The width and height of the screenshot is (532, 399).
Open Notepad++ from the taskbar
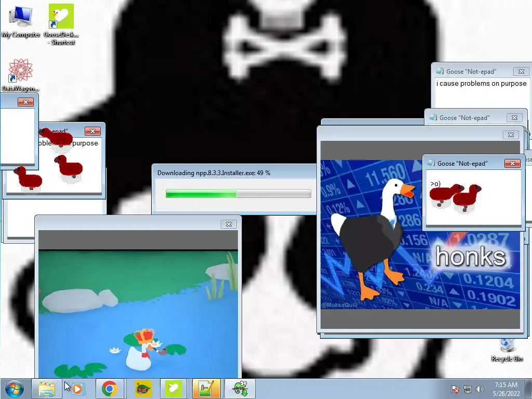(x=207, y=389)
